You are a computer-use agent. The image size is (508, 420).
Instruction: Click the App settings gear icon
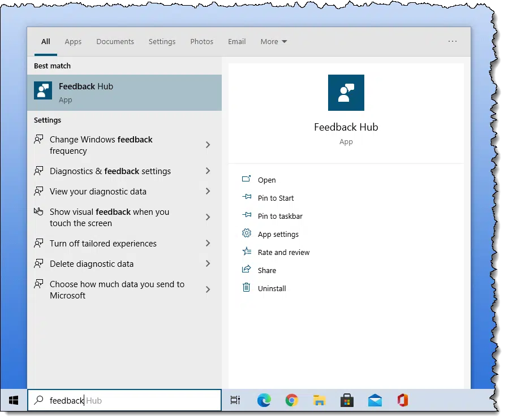tap(247, 233)
